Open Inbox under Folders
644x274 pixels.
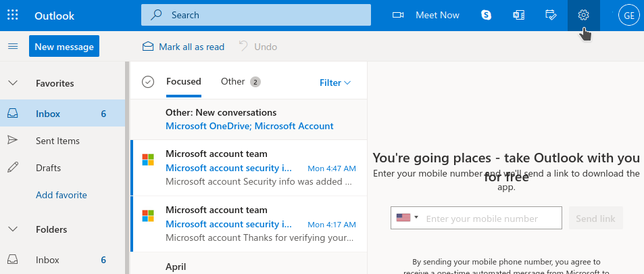tap(62, 260)
